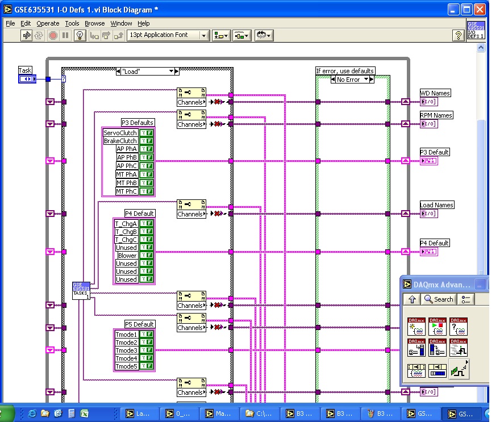The image size is (504, 422).
Task: Click Run Continuously toolbar button
Action: pos(39,35)
